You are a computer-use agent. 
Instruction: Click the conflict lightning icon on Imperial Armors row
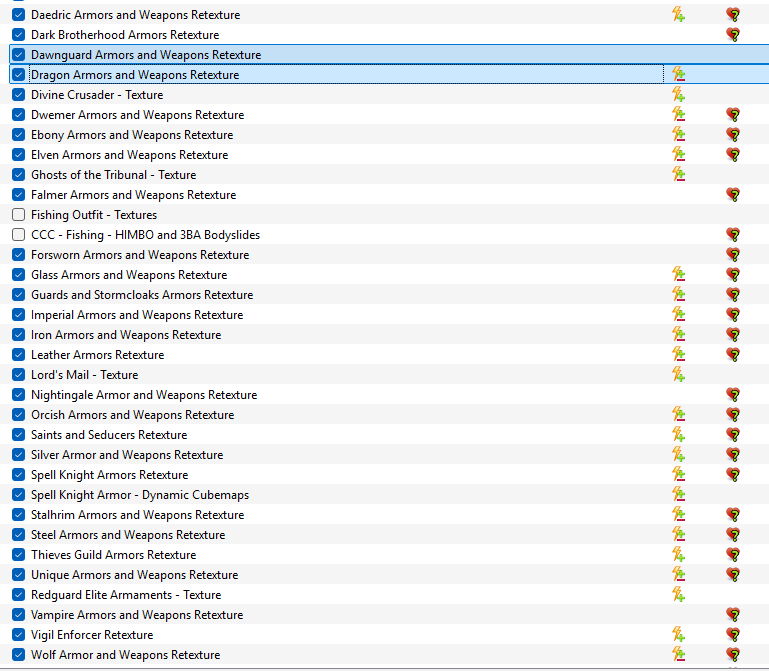[x=678, y=315]
